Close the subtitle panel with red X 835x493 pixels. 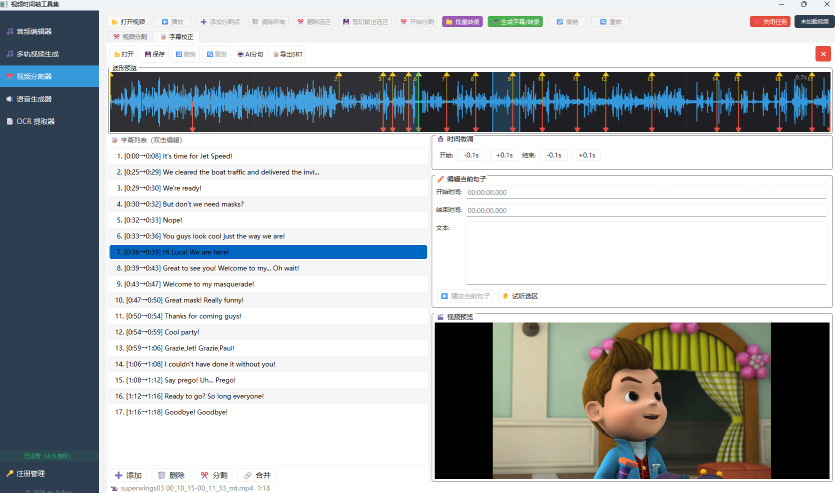coord(823,54)
